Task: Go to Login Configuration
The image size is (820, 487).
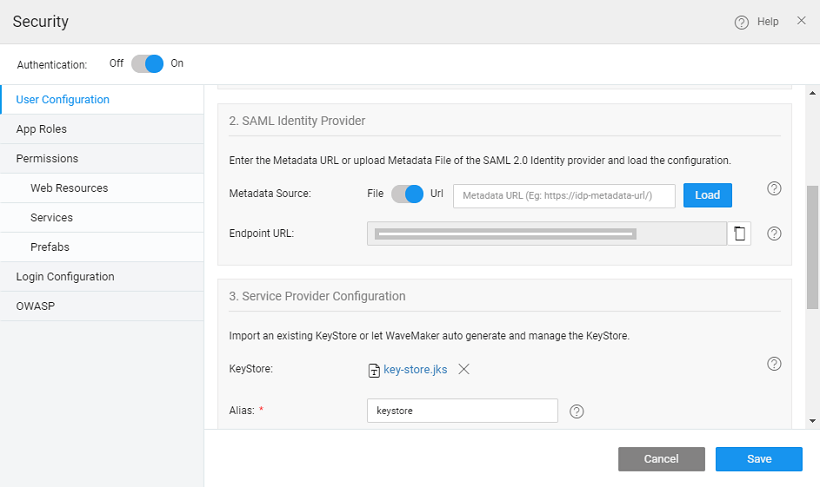Action: pos(65,277)
